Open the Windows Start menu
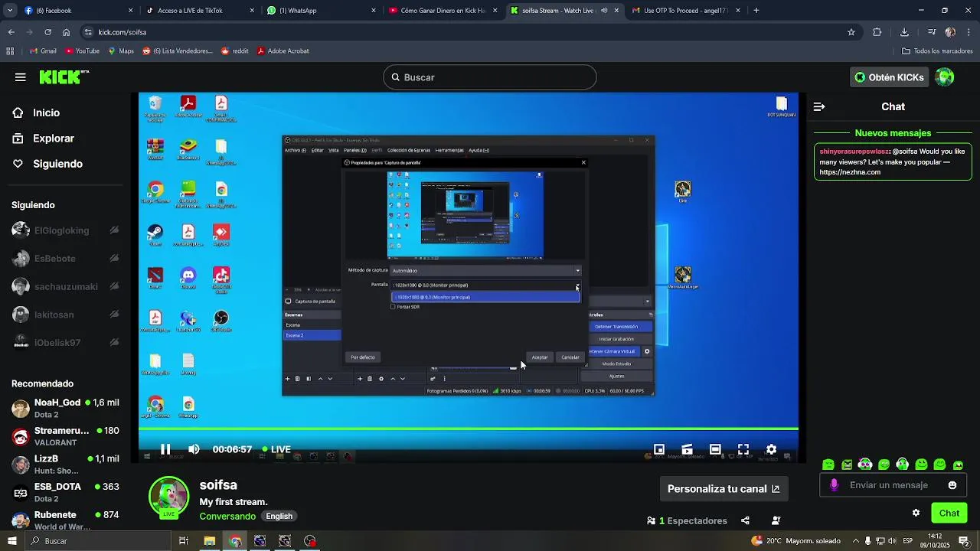The width and height of the screenshot is (980, 551). click(x=11, y=541)
